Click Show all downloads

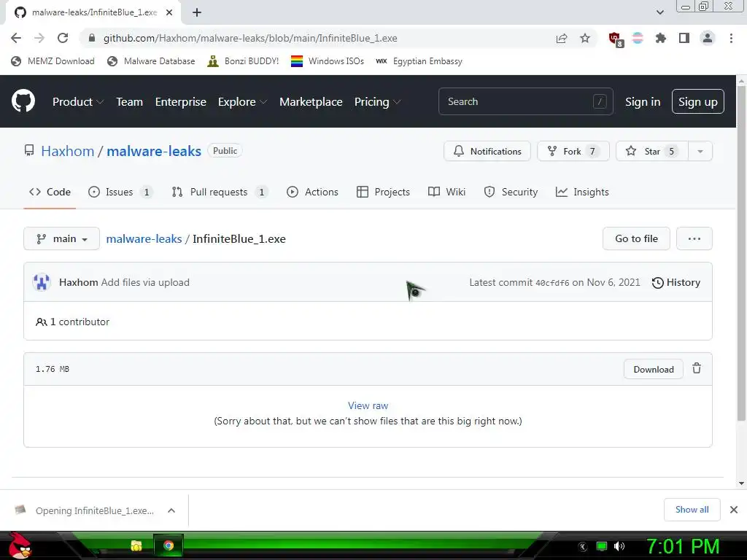692,510
